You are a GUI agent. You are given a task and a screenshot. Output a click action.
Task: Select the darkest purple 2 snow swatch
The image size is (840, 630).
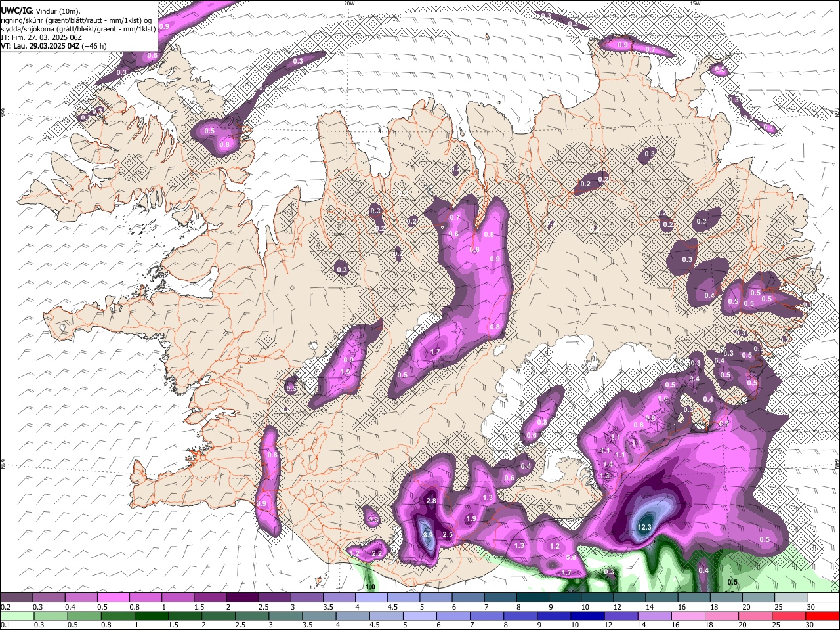[x=242, y=597]
